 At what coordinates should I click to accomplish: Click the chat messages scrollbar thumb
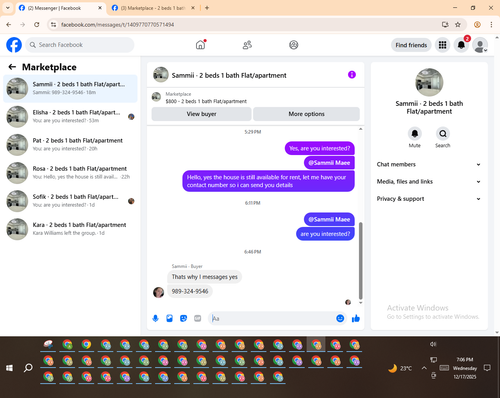(360, 261)
